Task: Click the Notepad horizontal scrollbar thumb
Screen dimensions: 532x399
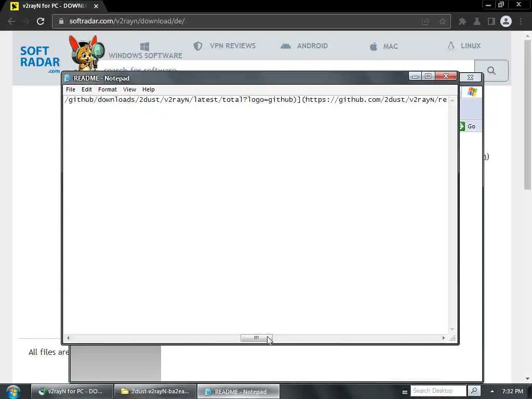Action: click(x=256, y=338)
